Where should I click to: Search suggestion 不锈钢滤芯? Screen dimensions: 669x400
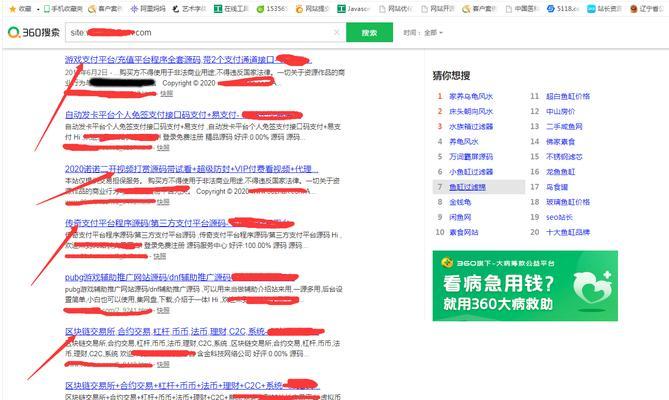pos(564,157)
